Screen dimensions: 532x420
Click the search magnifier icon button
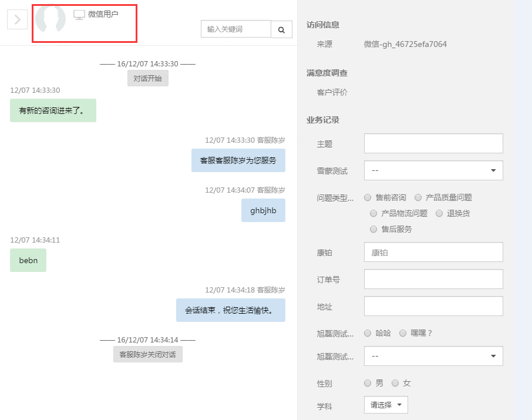(x=281, y=29)
